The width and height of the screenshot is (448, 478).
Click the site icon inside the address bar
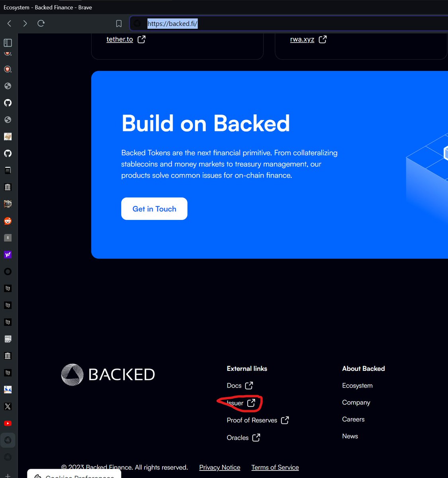click(x=137, y=24)
